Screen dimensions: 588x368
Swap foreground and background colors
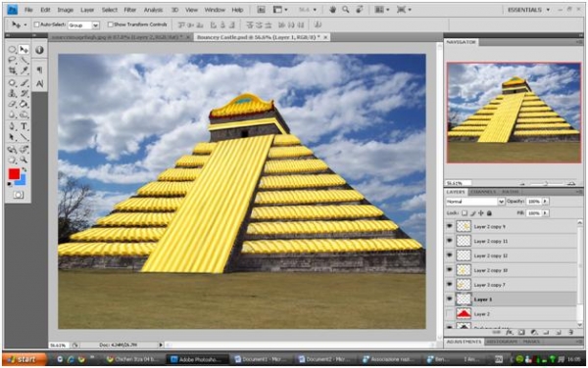pyautogui.click(x=24, y=170)
